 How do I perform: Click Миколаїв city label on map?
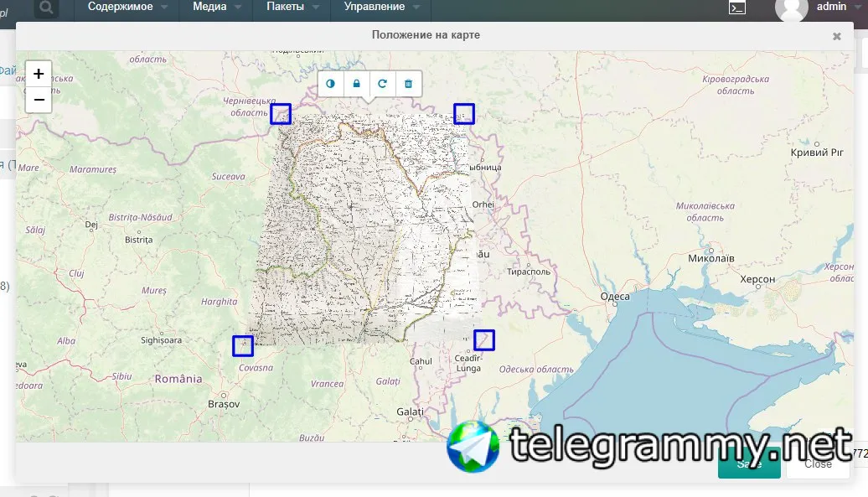(x=711, y=258)
